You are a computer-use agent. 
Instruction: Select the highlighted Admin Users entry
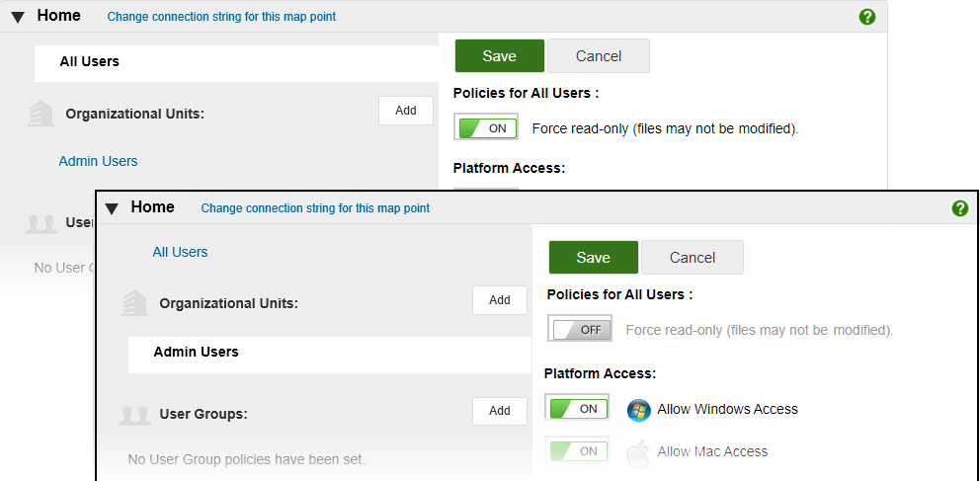196,352
